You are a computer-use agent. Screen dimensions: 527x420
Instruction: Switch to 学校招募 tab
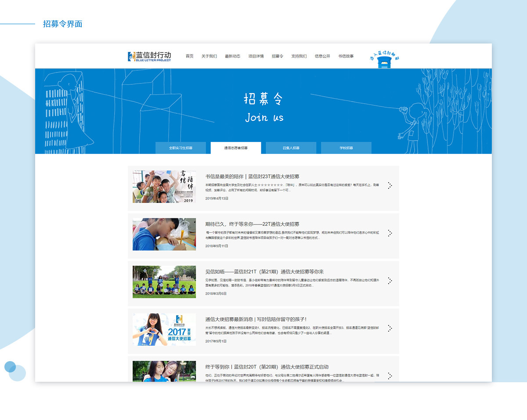pyautogui.click(x=346, y=148)
